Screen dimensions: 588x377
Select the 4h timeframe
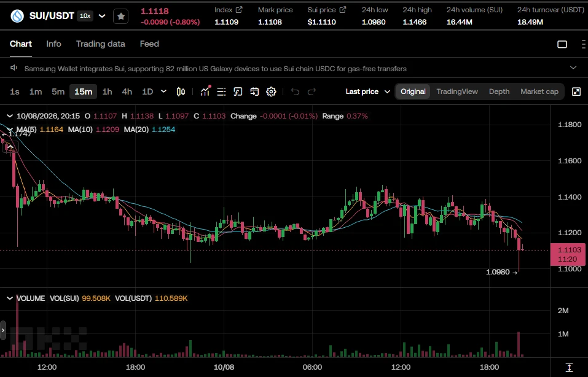[127, 91]
